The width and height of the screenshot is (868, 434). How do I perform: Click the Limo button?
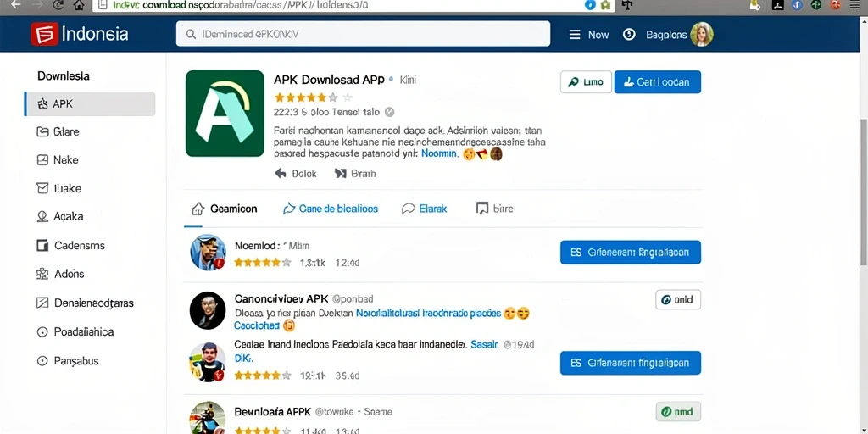pyautogui.click(x=587, y=82)
